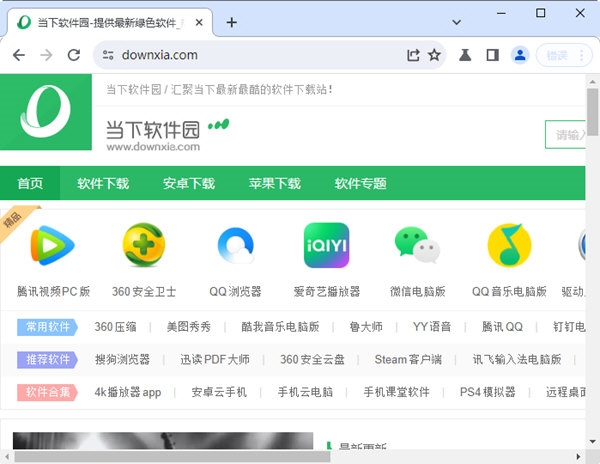Viewport: 600px width, 464px height.
Task: Open the Steam客户端 link
Action: [408, 359]
